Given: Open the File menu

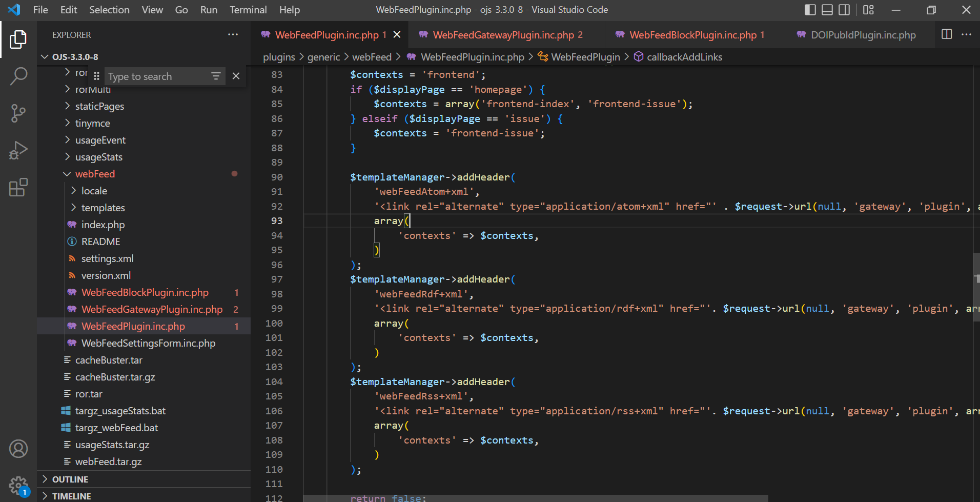Looking at the screenshot, I should [40, 10].
